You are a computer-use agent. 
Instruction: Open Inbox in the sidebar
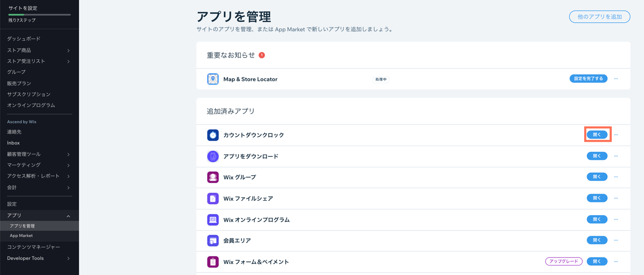(x=13, y=143)
